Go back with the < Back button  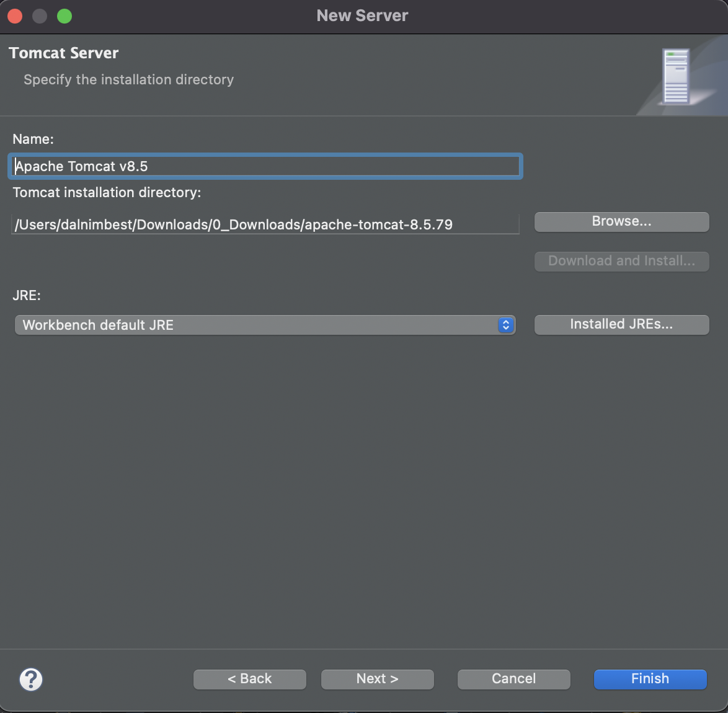point(250,679)
